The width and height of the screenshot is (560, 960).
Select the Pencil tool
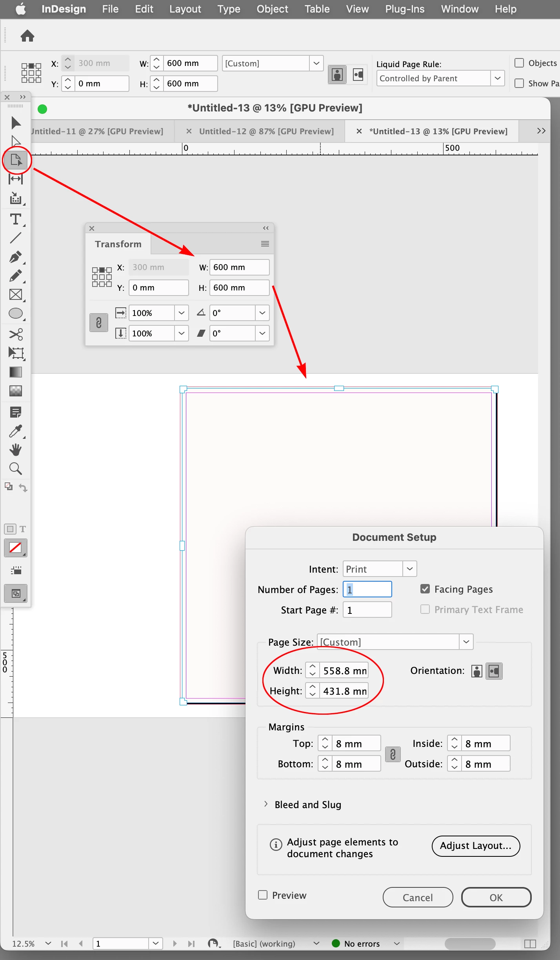point(16,276)
